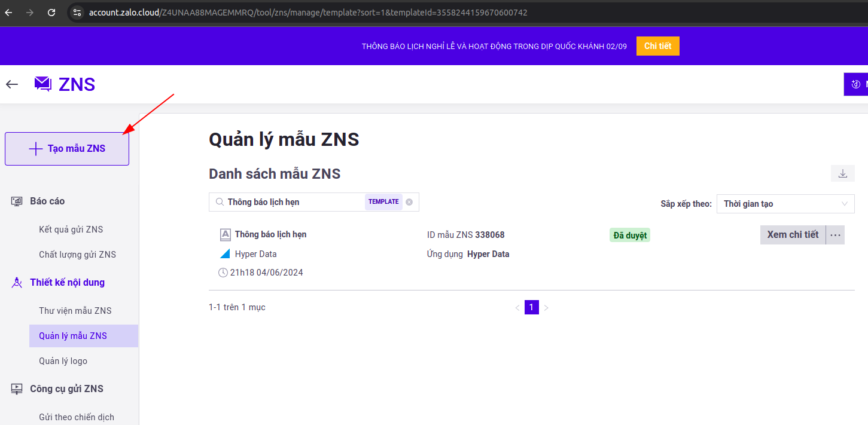Clear the TEMPLATE search filter

click(x=409, y=202)
